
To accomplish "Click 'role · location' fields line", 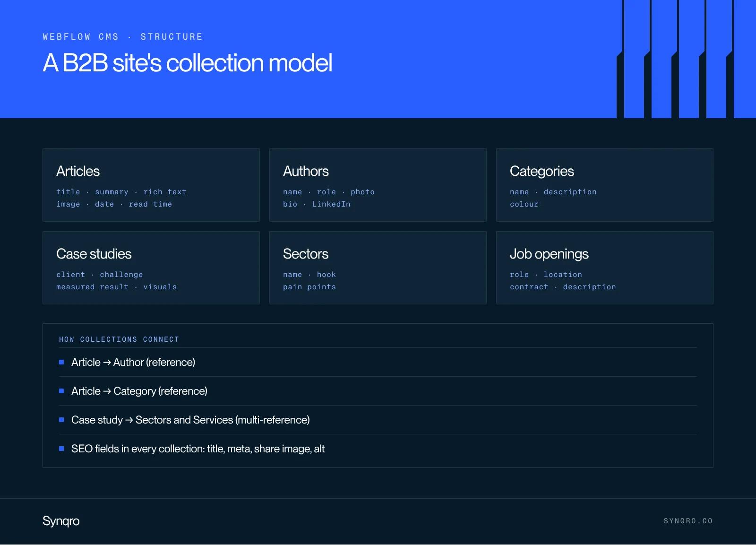I will [546, 275].
